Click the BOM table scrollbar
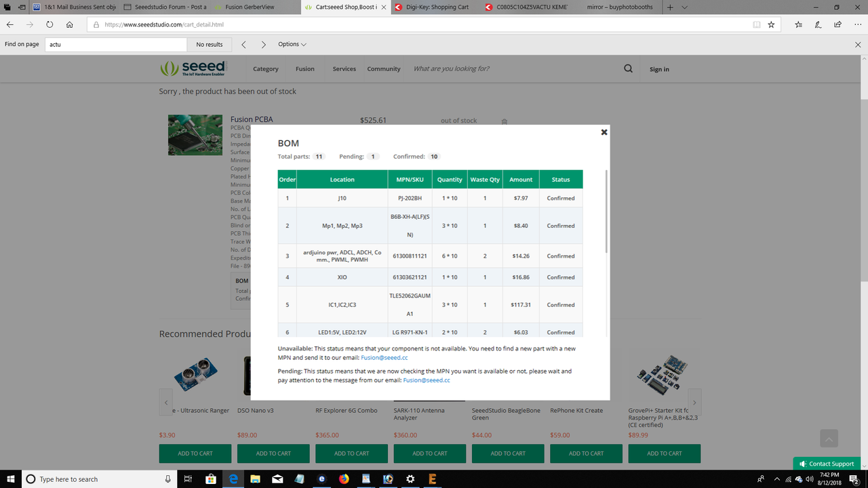 (605, 212)
